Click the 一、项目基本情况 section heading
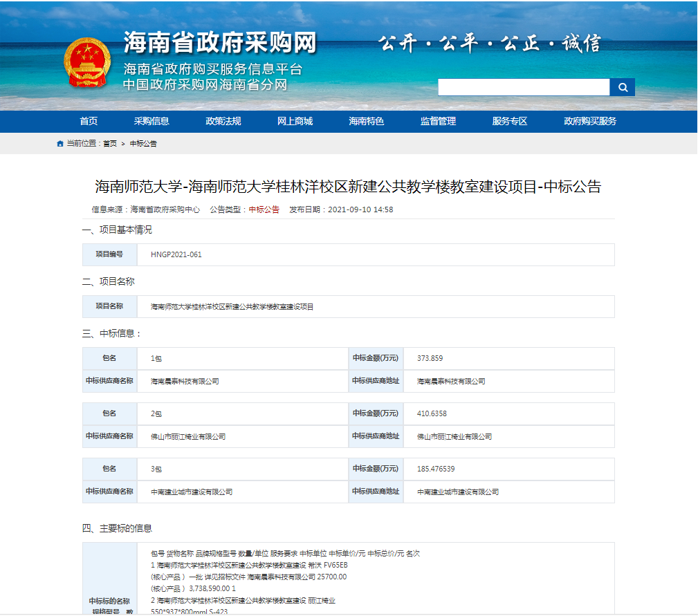Viewport: 698px width, 616px height. click(117, 230)
